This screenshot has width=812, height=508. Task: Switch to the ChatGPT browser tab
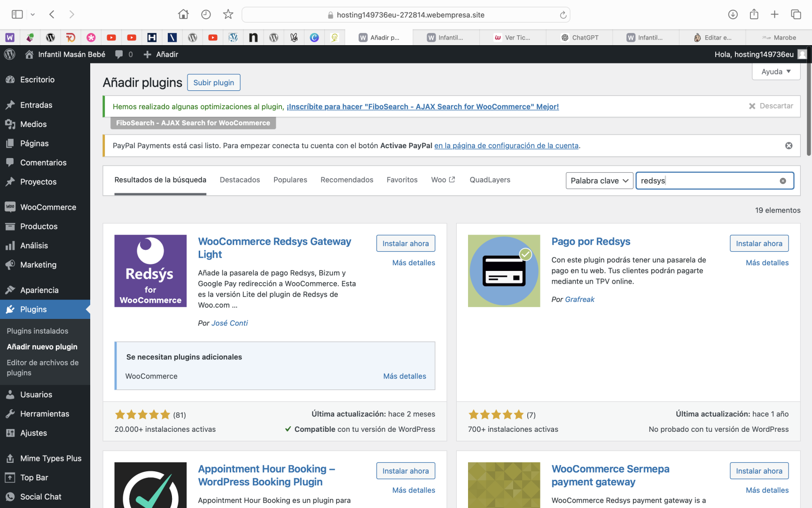580,38
